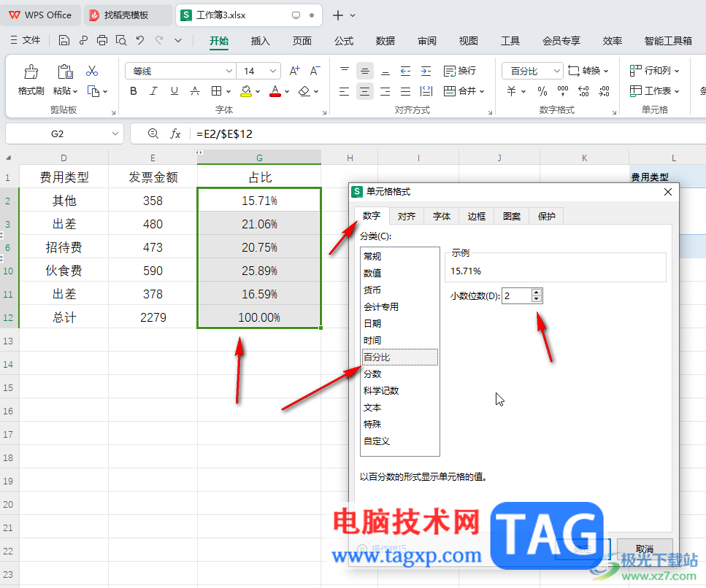Close the 单元格格式 dialog
This screenshot has height=588, width=706.
[x=668, y=192]
